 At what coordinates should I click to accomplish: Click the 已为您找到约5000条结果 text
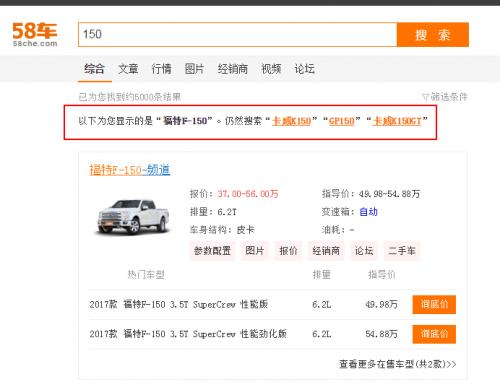tap(130, 97)
